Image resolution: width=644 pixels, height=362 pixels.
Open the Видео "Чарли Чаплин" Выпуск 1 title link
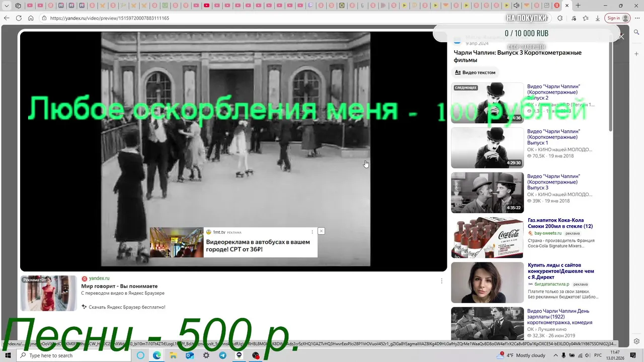[x=553, y=137]
